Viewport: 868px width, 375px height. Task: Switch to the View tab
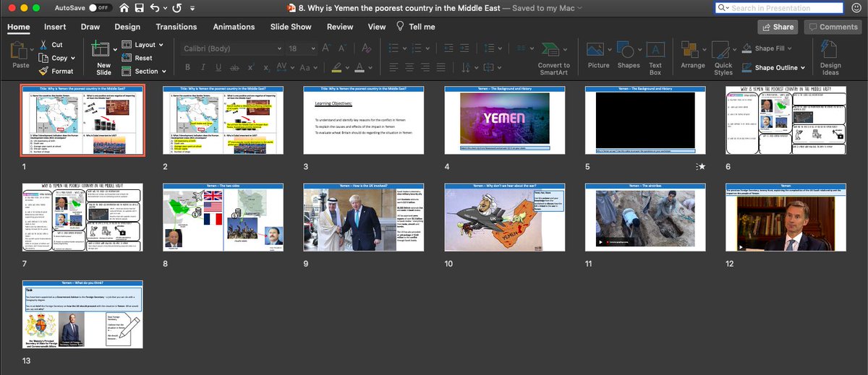377,27
